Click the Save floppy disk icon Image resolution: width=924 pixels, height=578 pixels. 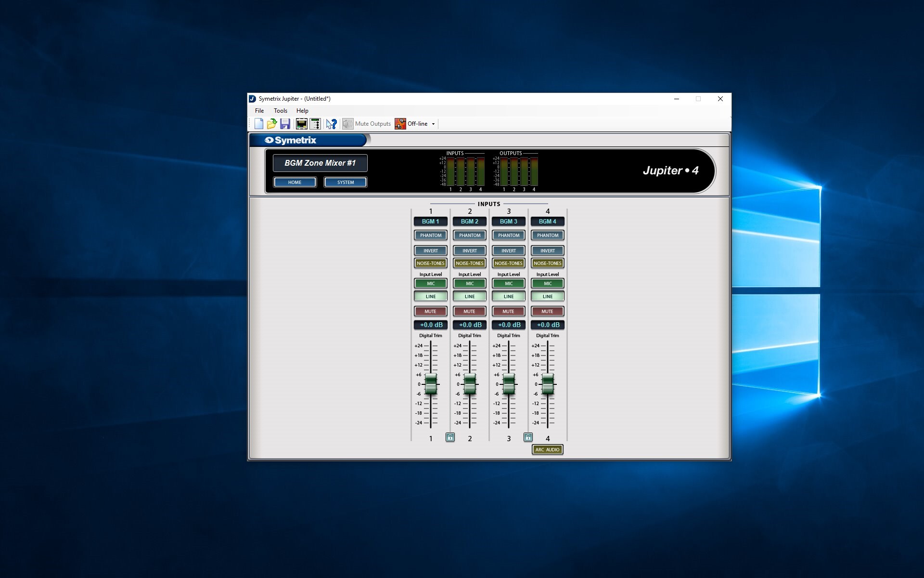pos(285,124)
